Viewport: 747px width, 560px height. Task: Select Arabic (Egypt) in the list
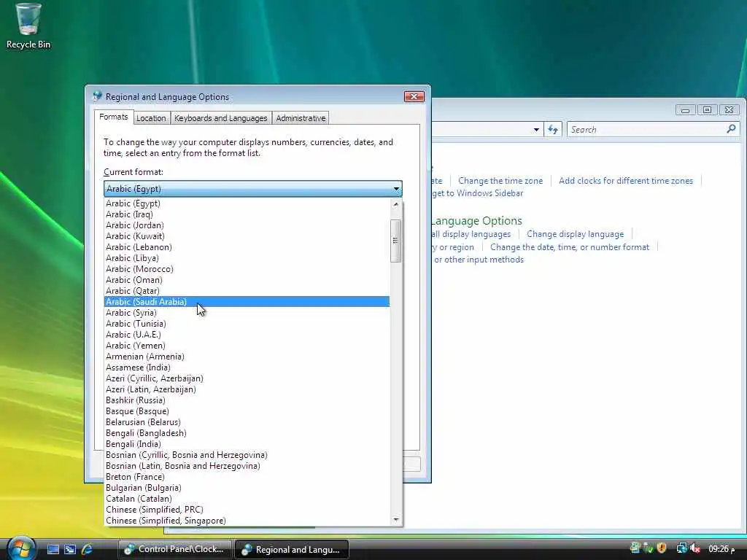[247, 203]
